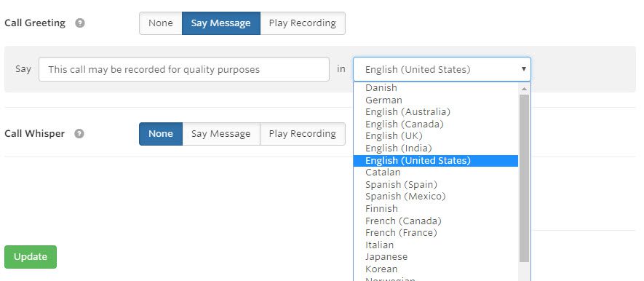Screen dimensions: 644x281
Task: Pick Spanish (Mexico) in the language list
Action: [436, 197]
